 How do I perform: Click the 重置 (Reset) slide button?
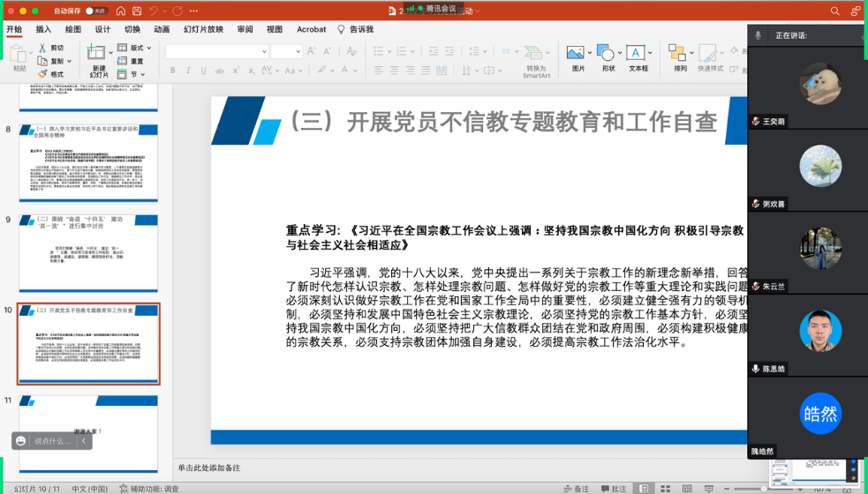tap(131, 61)
